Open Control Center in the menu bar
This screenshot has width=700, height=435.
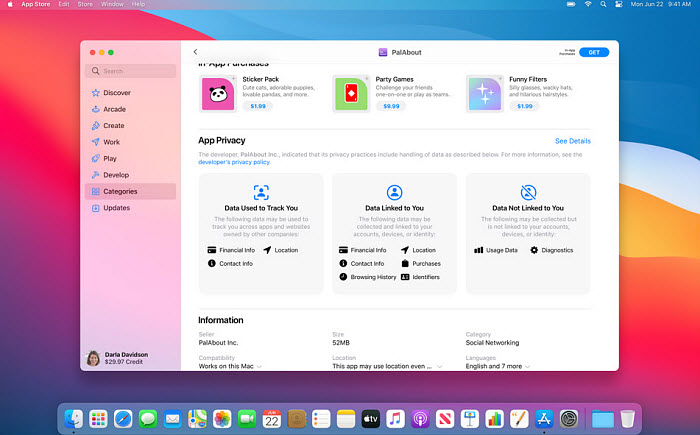[618, 4]
